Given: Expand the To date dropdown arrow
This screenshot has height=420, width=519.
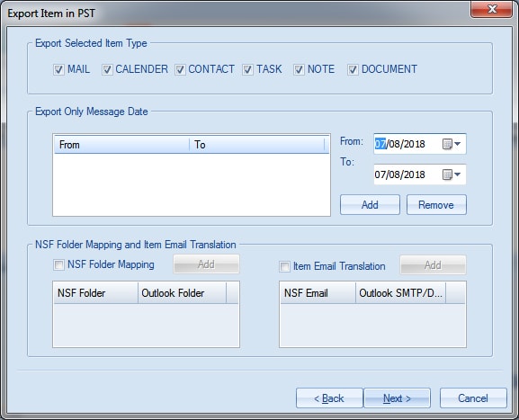Looking at the screenshot, I should tap(458, 174).
